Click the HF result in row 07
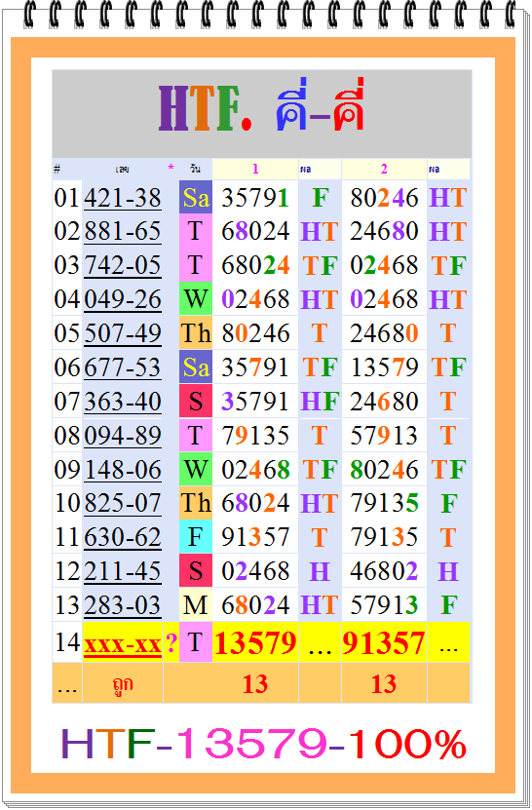The width and height of the screenshot is (532, 810). [x=320, y=402]
